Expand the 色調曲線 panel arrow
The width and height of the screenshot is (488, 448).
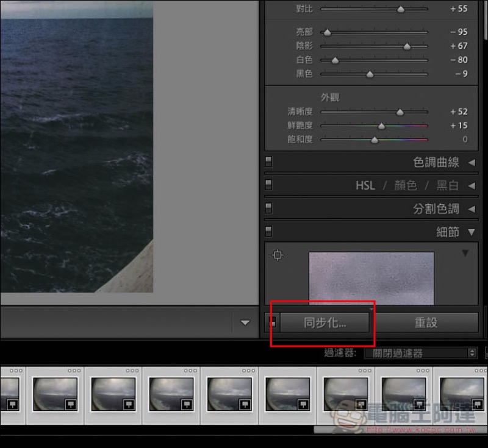click(x=472, y=162)
